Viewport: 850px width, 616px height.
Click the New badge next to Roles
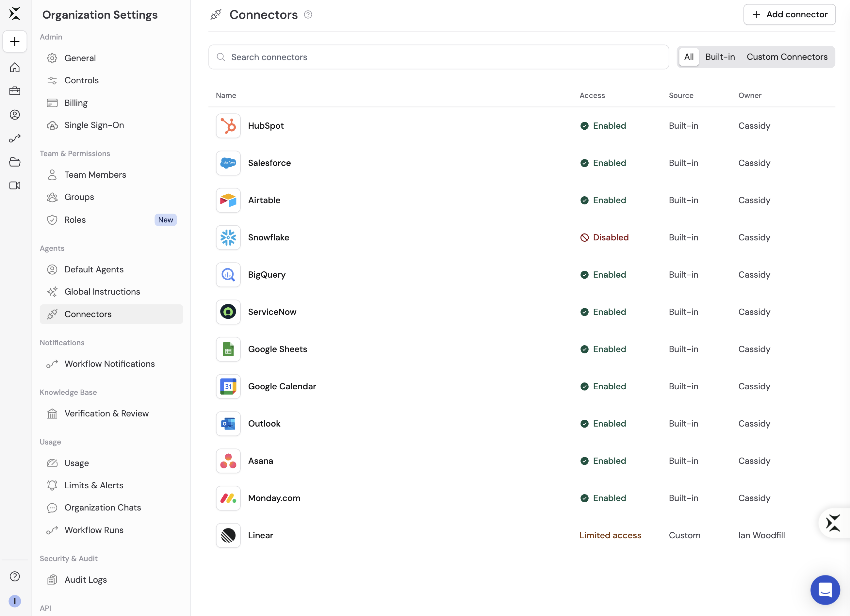coord(165,220)
